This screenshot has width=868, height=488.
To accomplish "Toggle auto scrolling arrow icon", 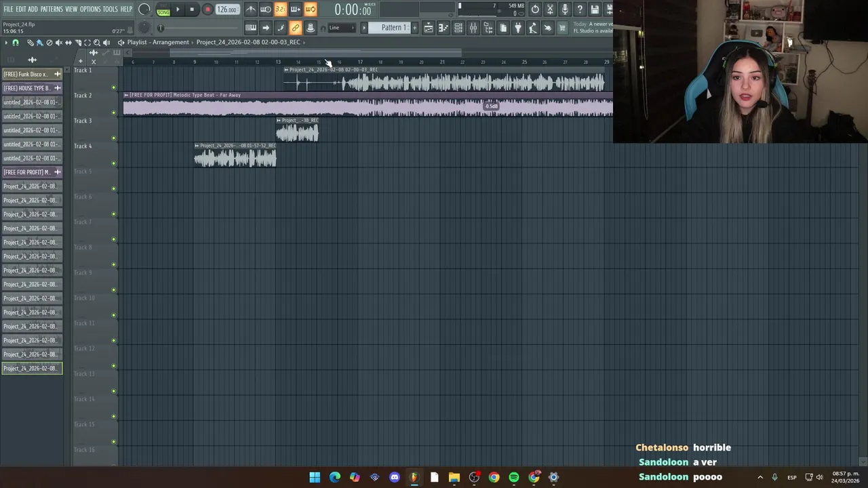I will tap(266, 28).
